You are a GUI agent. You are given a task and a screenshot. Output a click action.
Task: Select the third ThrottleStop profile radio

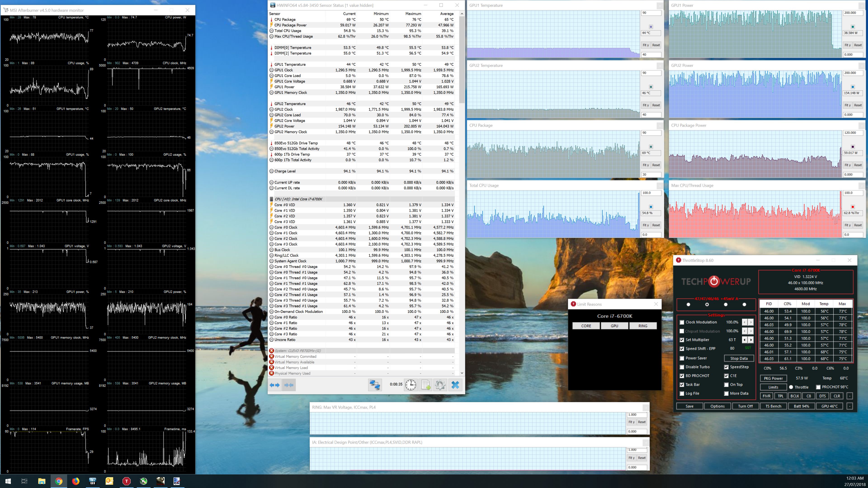tap(725, 305)
